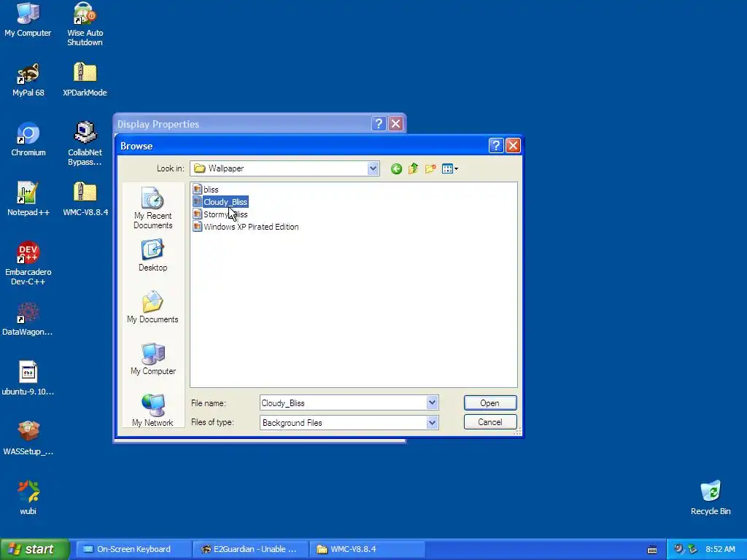Expand the Look in folder dropdown
The image size is (747, 560).
pyautogui.click(x=373, y=168)
